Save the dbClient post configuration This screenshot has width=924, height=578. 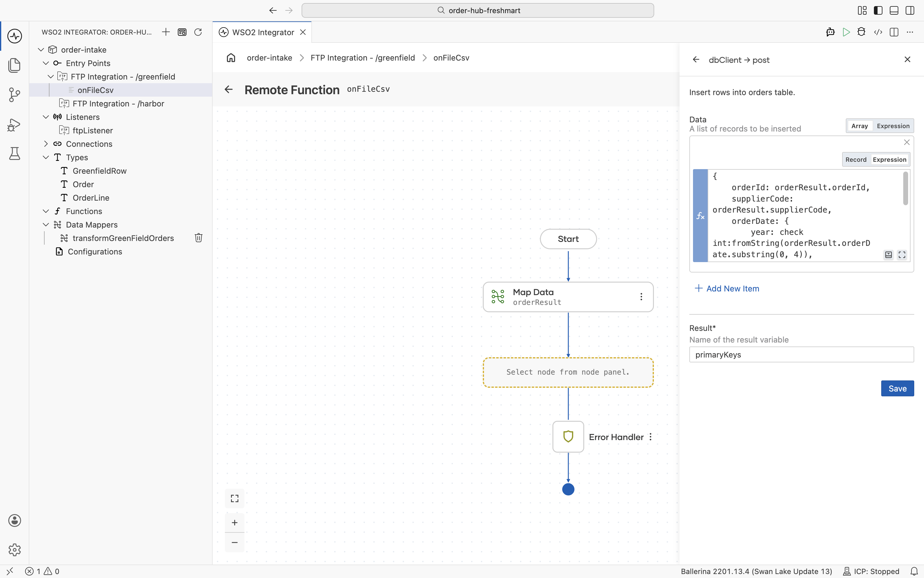897,388
